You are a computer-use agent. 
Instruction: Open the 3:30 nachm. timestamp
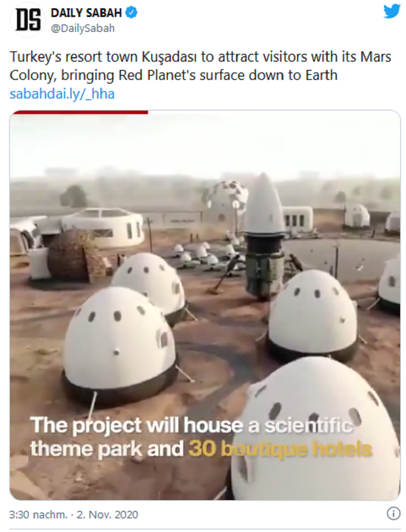(38, 515)
